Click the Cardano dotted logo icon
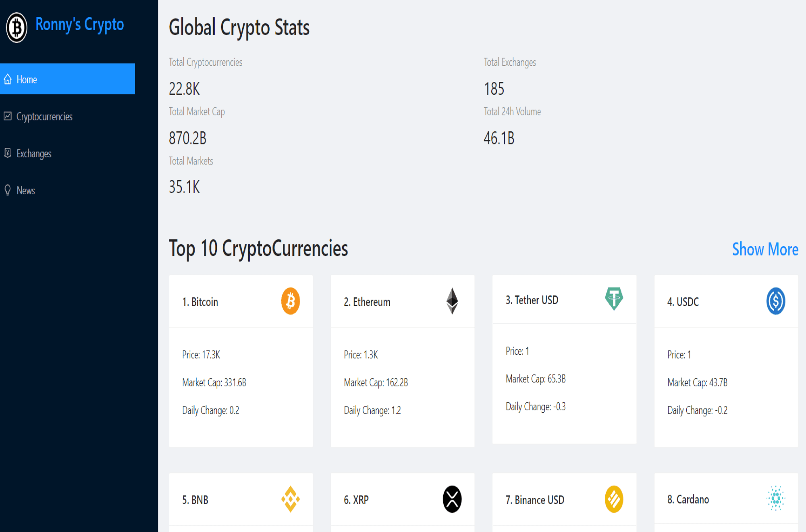806x532 pixels. coord(775,498)
